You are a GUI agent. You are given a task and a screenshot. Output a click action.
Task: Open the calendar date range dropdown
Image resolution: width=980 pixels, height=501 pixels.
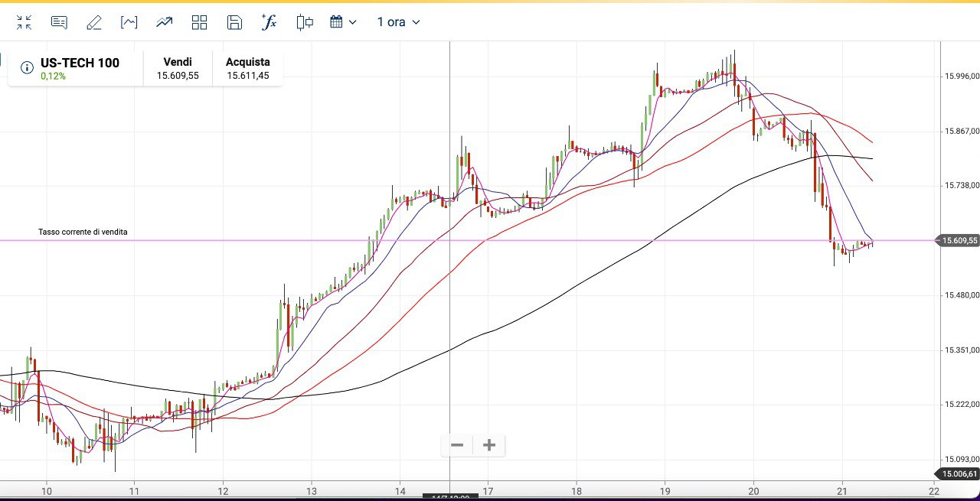[343, 22]
